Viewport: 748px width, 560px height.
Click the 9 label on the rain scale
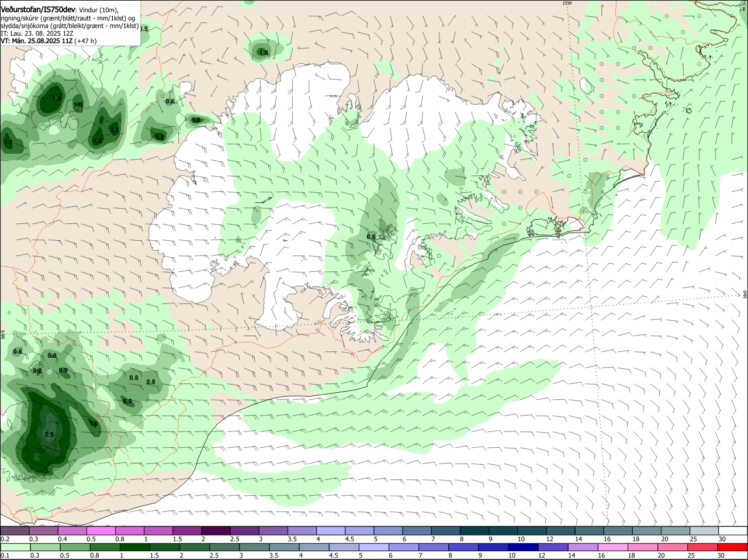480,555
